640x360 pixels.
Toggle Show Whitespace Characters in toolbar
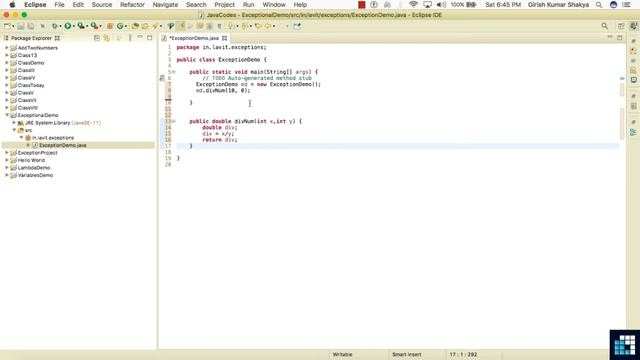[x=219, y=26]
